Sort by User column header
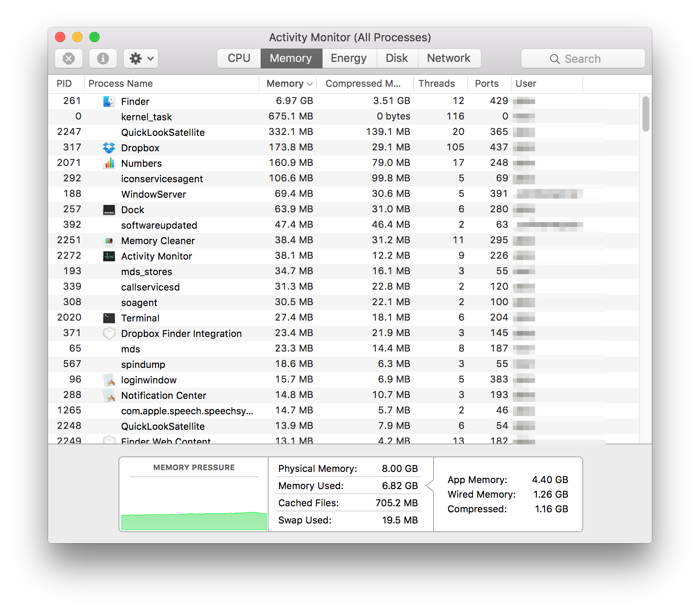 (547, 83)
